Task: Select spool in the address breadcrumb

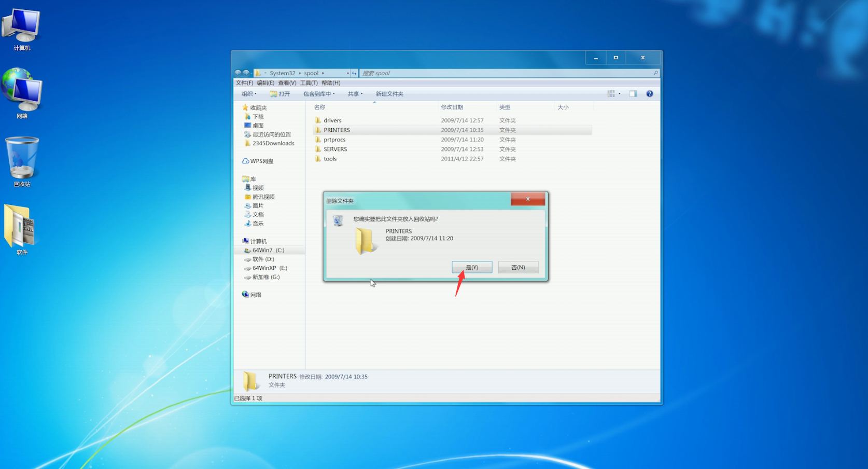Action: tap(311, 73)
